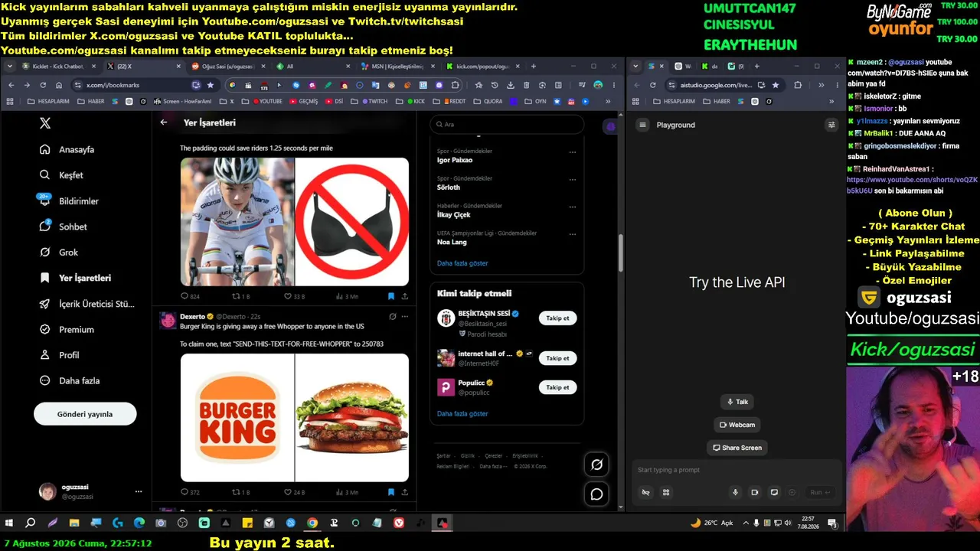
Task: Click the X search box Ara
Action: click(507, 124)
